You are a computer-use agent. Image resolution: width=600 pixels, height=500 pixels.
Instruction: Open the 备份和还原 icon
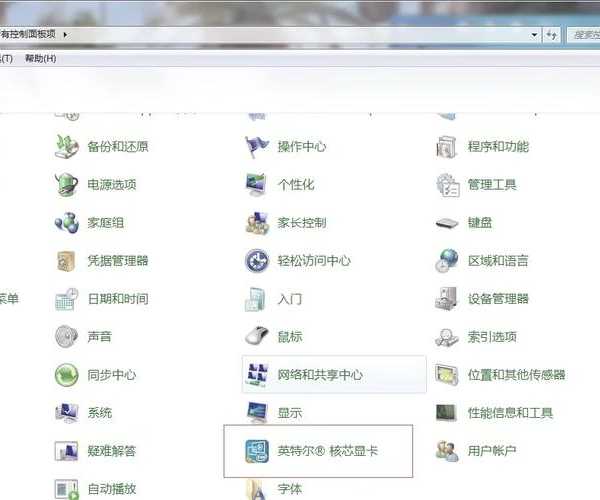(67, 146)
